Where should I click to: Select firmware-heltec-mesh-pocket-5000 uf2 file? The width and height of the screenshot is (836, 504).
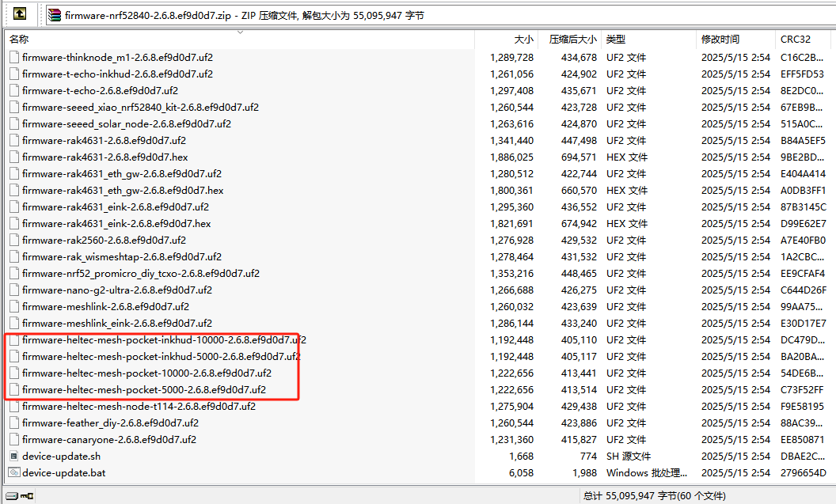[143, 389]
